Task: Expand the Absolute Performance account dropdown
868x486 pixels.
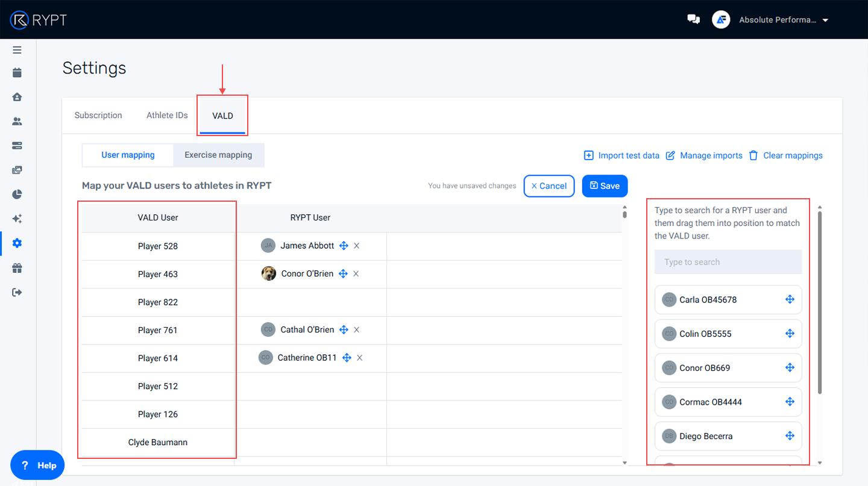Action: (x=825, y=20)
